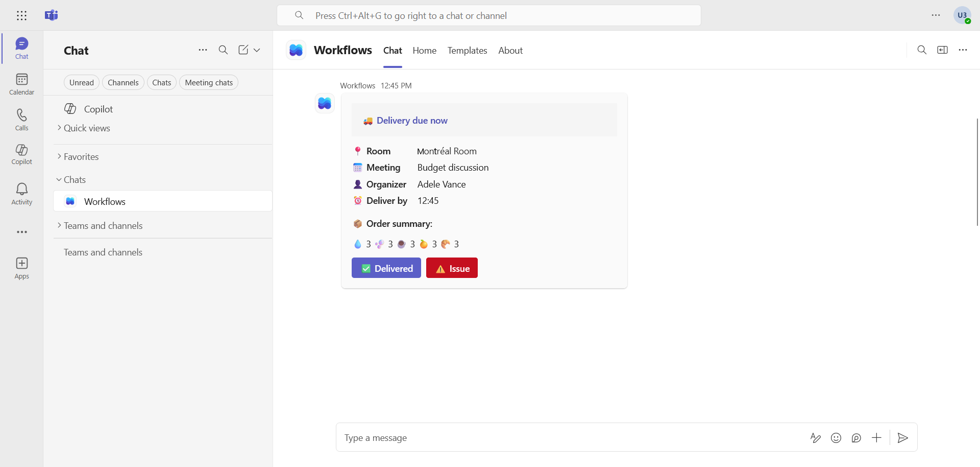Click the Montréal Room value

tap(447, 151)
